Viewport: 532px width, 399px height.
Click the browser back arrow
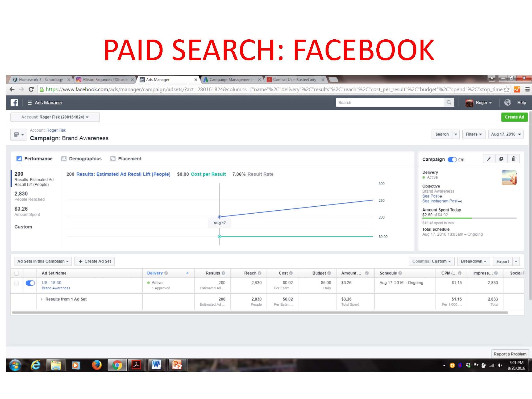pos(12,89)
